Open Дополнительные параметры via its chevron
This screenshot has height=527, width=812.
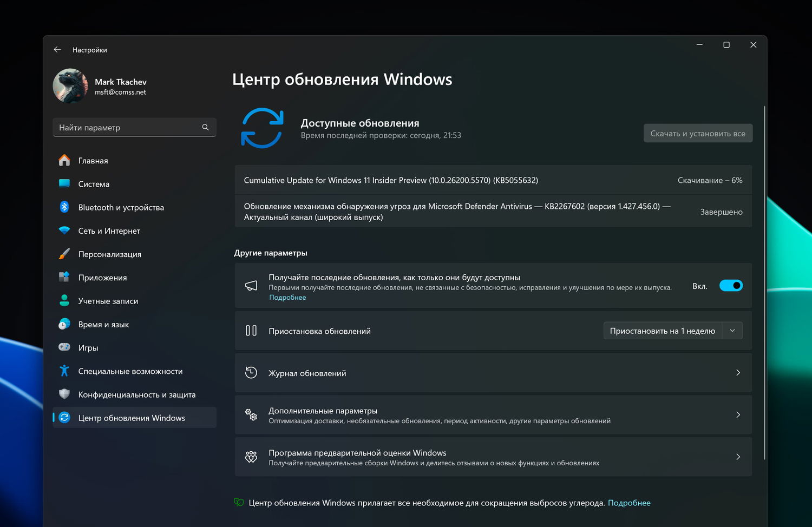738,415
